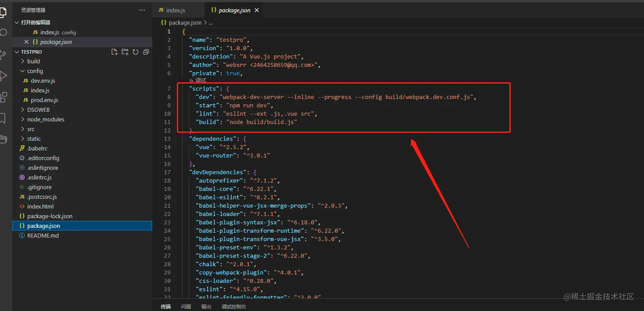This screenshot has width=644, height=311.
Task: Select the package.json editor tab
Action: (x=234, y=10)
